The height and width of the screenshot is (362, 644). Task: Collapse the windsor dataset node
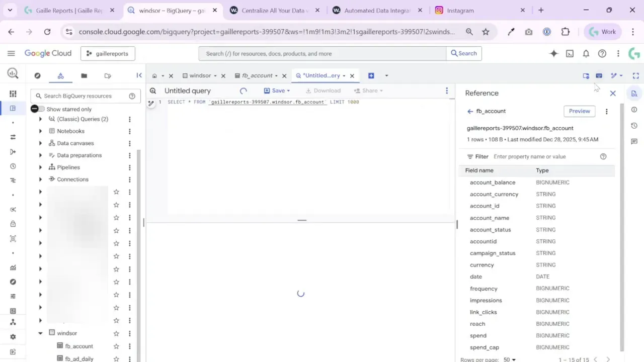(x=40, y=333)
